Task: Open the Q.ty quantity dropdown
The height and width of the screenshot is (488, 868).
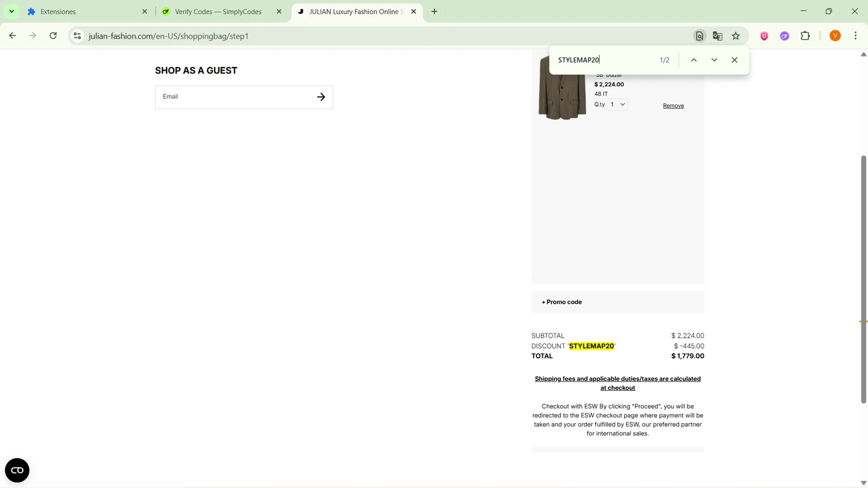Action: pyautogui.click(x=617, y=105)
